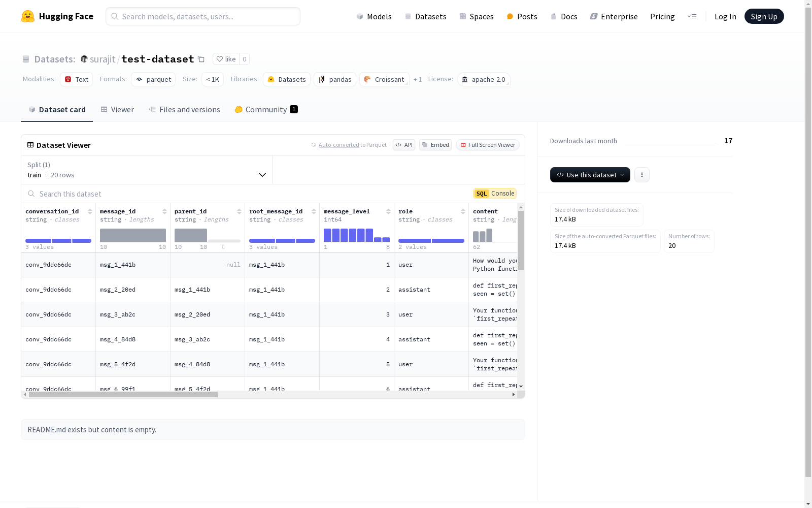Click the Auto-converted link
812x508 pixels.
(x=339, y=145)
